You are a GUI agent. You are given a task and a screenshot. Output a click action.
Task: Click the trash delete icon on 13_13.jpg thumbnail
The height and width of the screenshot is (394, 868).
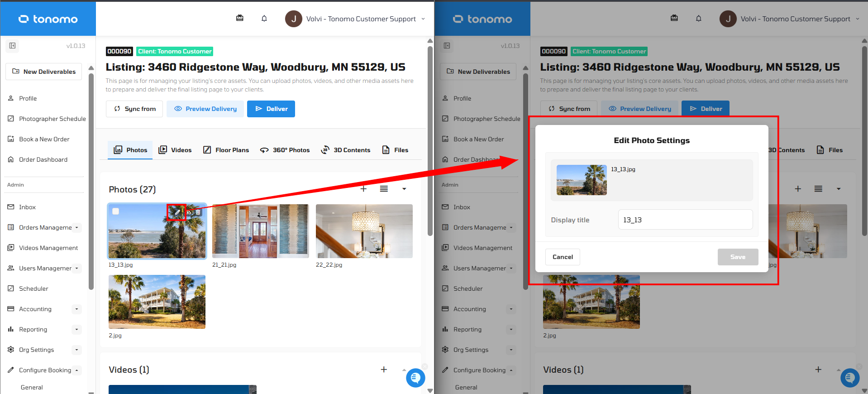pyautogui.click(x=198, y=212)
